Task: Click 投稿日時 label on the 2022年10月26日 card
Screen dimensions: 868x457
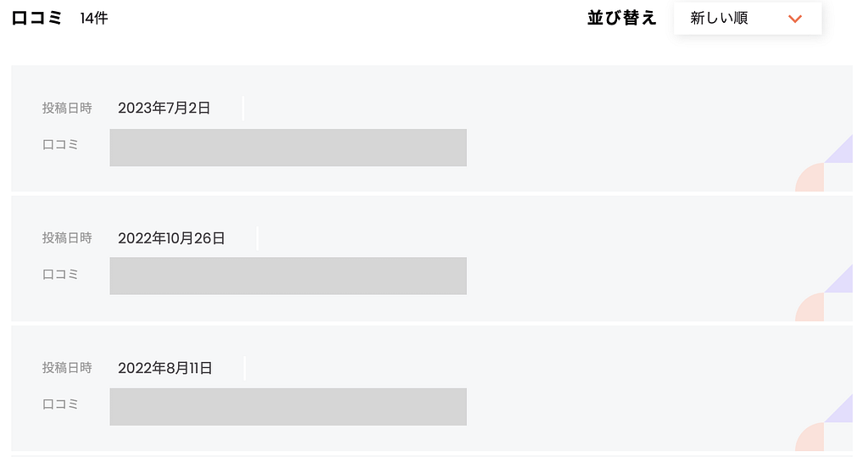Action: (67, 238)
